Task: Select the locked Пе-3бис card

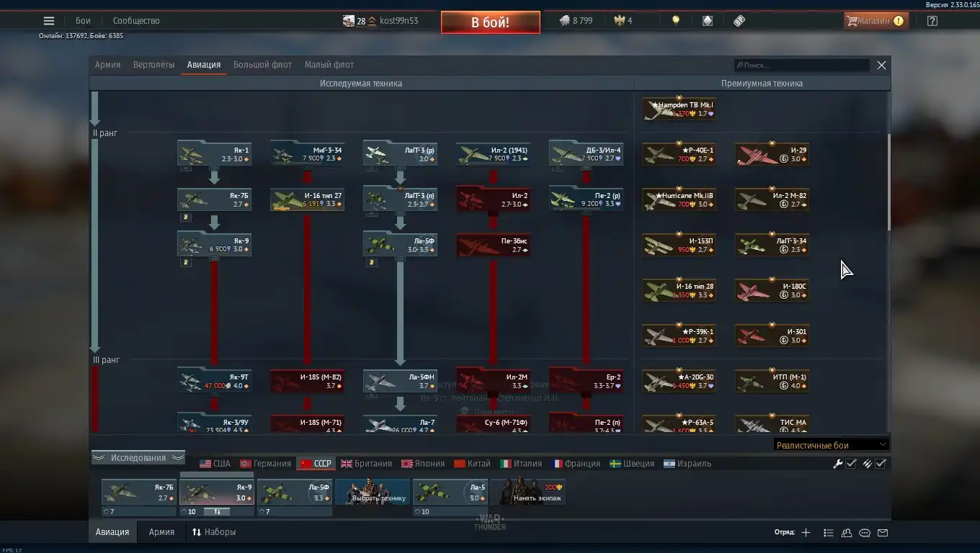Action: (x=493, y=245)
